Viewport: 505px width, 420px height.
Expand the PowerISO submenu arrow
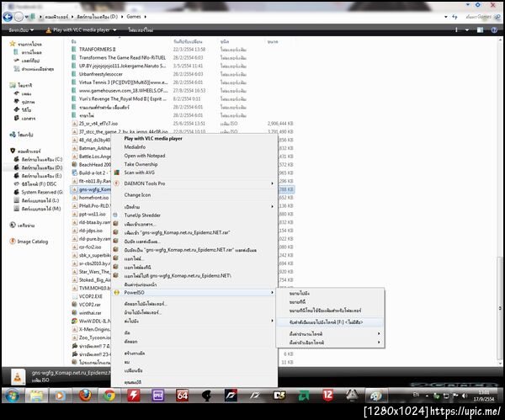coord(272,292)
